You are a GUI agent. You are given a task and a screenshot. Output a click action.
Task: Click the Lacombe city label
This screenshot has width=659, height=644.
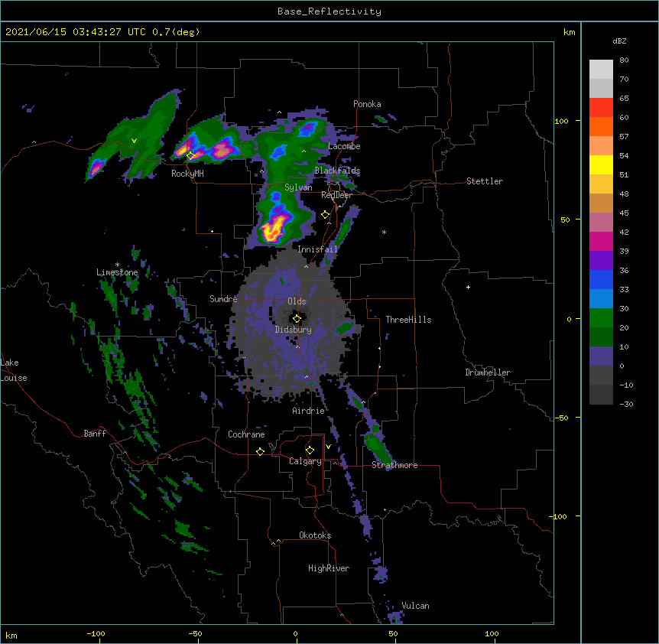click(x=344, y=146)
